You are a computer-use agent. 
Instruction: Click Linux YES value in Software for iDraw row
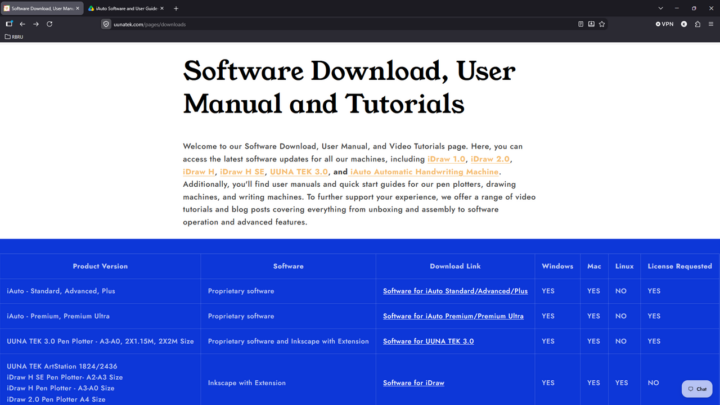coord(621,382)
